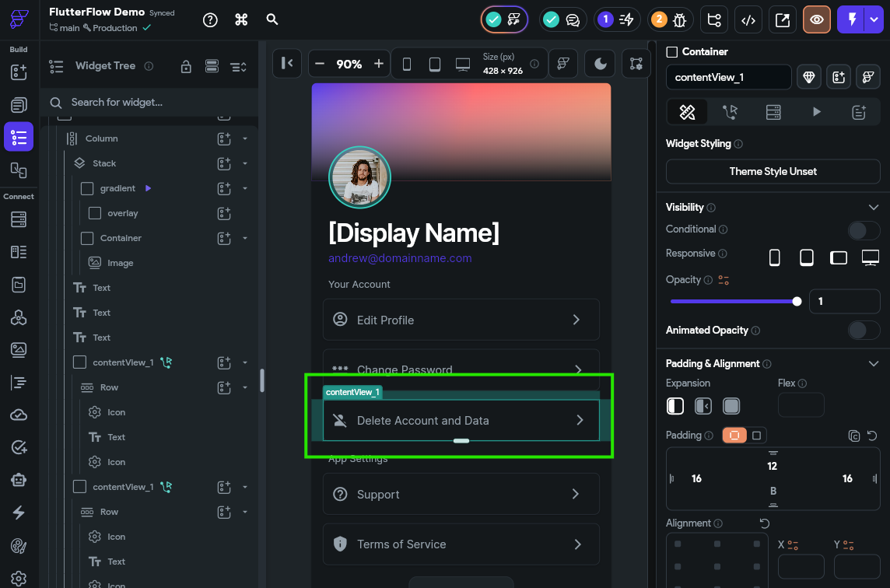This screenshot has width=890, height=588.
Task: Switch canvas to desktop device view
Action: (x=463, y=64)
